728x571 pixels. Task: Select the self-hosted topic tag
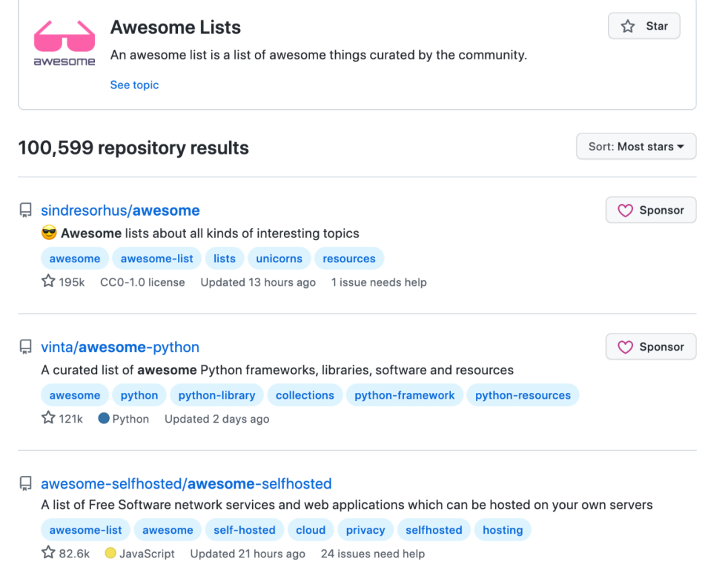pos(244,530)
